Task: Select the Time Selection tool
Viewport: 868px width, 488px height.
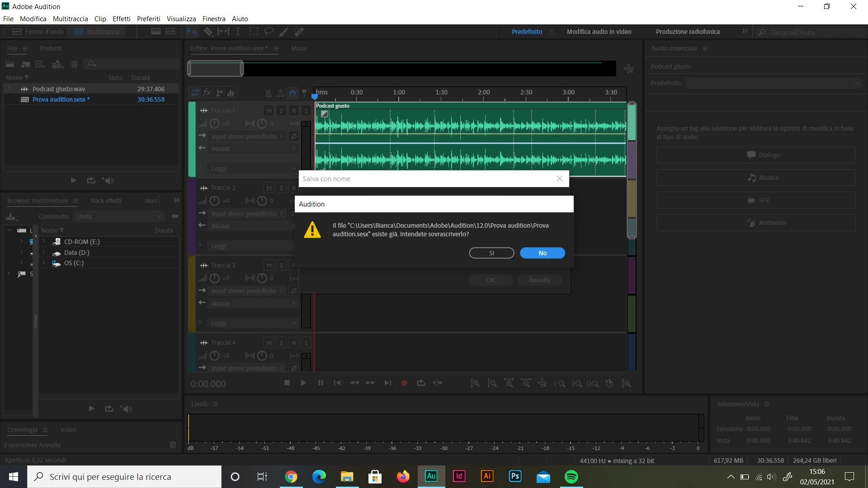Action: [x=238, y=32]
